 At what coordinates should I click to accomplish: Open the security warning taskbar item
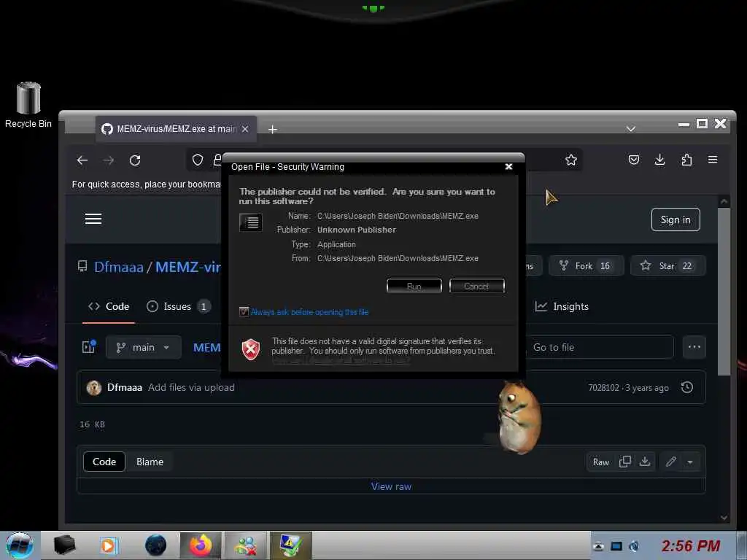click(x=291, y=545)
